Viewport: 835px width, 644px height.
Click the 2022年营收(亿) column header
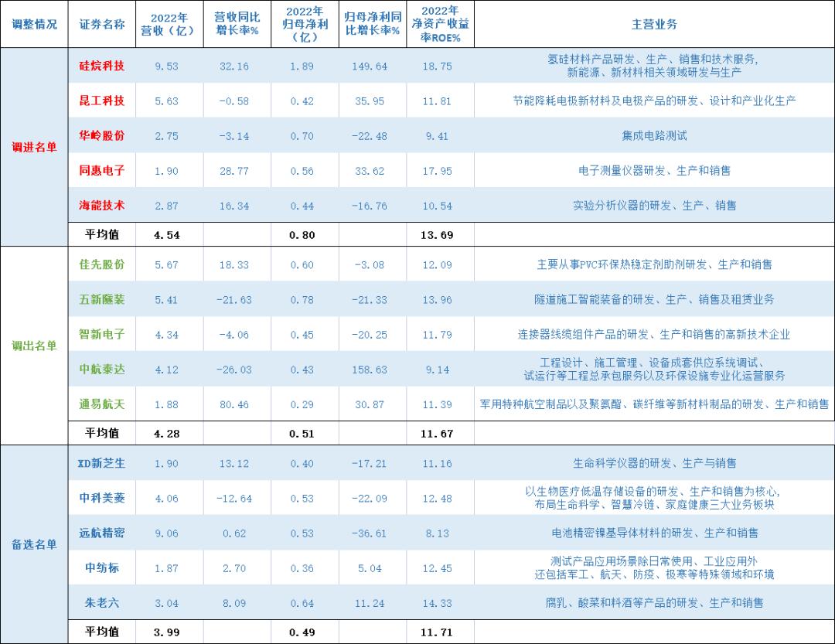click(x=169, y=24)
